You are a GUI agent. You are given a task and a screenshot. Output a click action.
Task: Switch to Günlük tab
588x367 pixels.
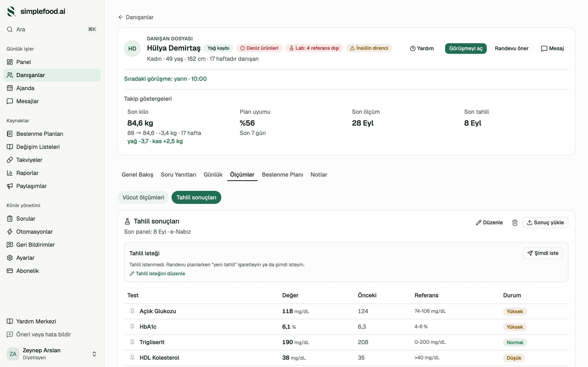213,175
